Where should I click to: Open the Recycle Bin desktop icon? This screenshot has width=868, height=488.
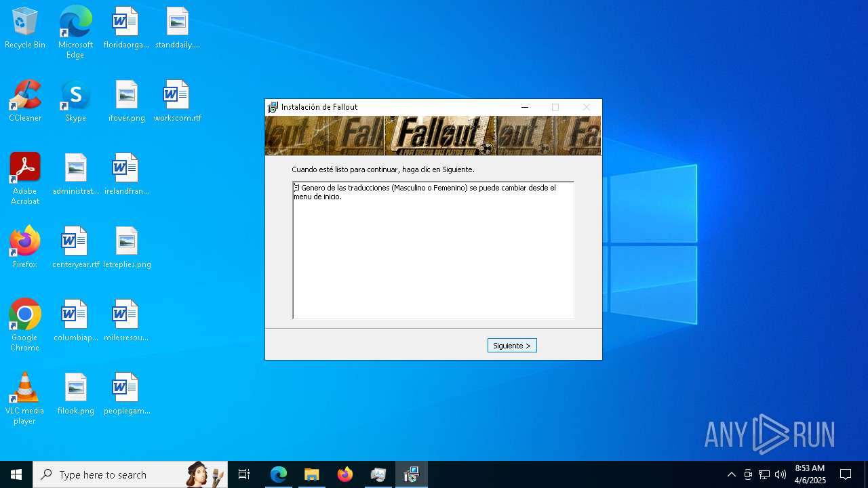[25, 28]
